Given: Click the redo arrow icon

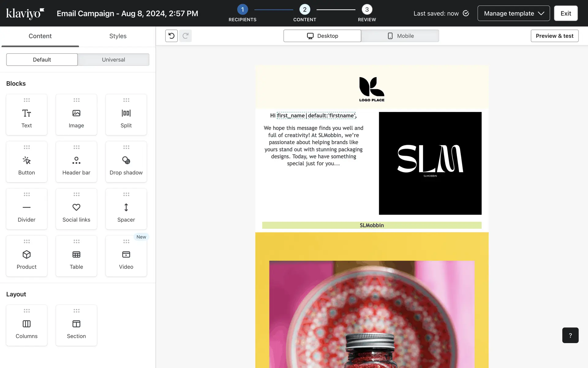Looking at the screenshot, I should 185,36.
